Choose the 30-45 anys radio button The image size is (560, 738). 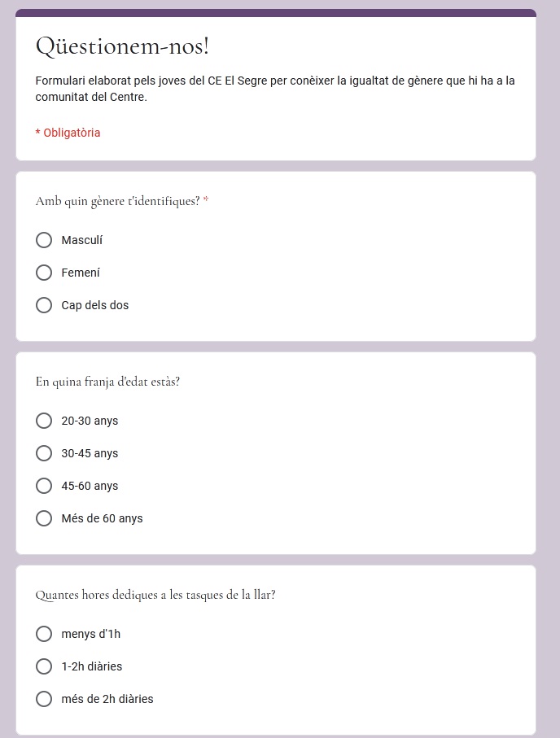(44, 454)
